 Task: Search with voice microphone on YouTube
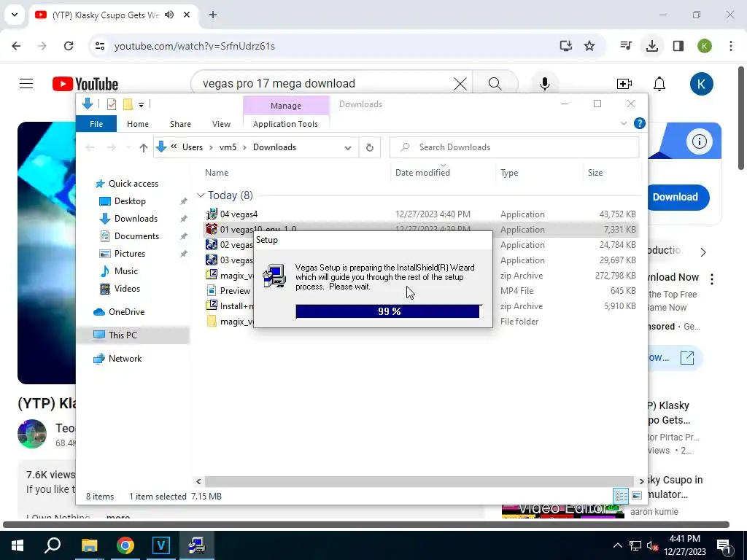[544, 84]
